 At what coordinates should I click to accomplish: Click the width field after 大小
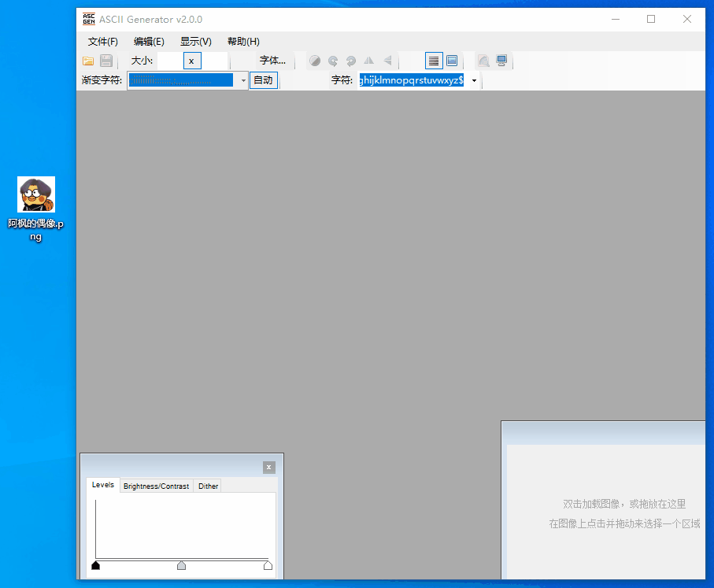coord(170,61)
